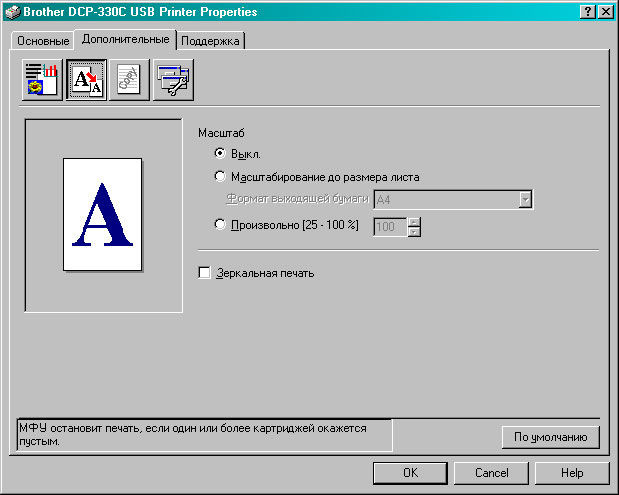Screen dimensions: 619x495
Task: Click the page preview showing letter A
Action: pyautogui.click(x=102, y=214)
